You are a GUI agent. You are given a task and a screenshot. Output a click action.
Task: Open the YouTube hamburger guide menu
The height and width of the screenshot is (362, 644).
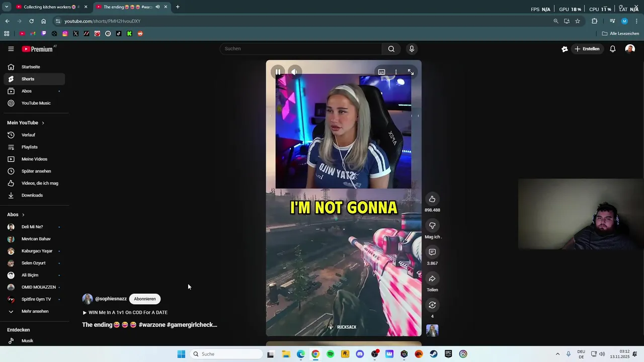(11, 49)
